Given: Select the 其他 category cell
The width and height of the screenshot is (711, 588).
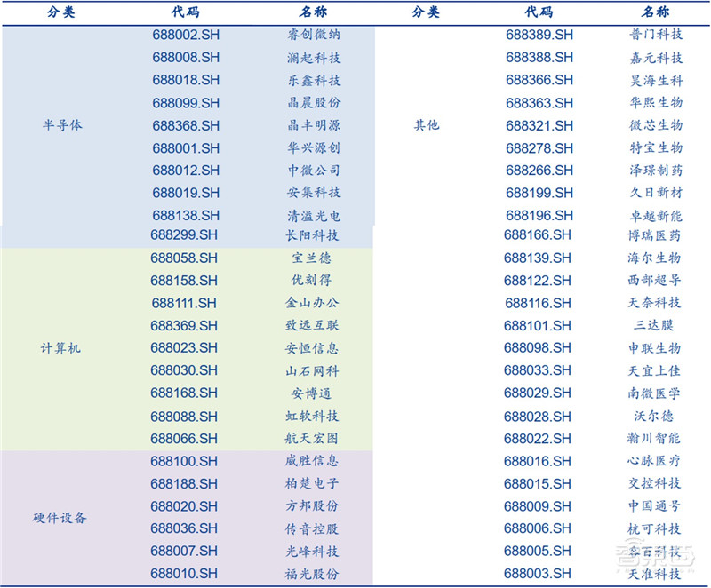Looking at the screenshot, I should coord(427,125).
